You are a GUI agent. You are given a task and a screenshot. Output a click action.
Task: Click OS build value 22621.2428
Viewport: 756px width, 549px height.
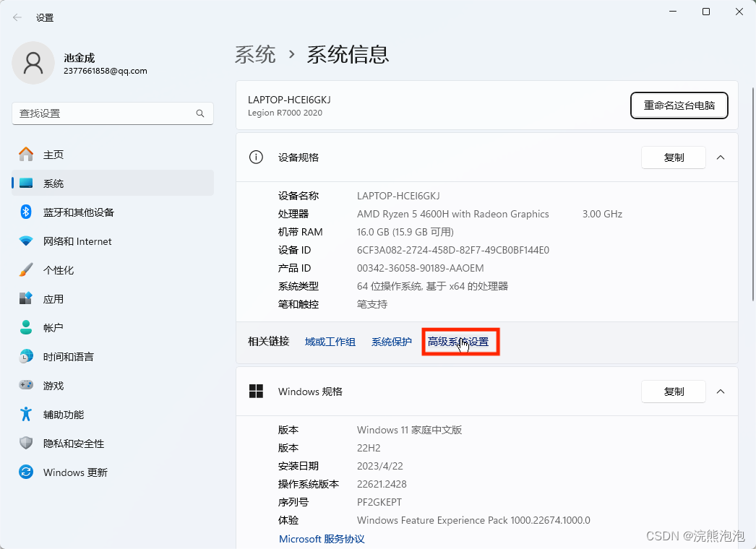click(x=382, y=484)
